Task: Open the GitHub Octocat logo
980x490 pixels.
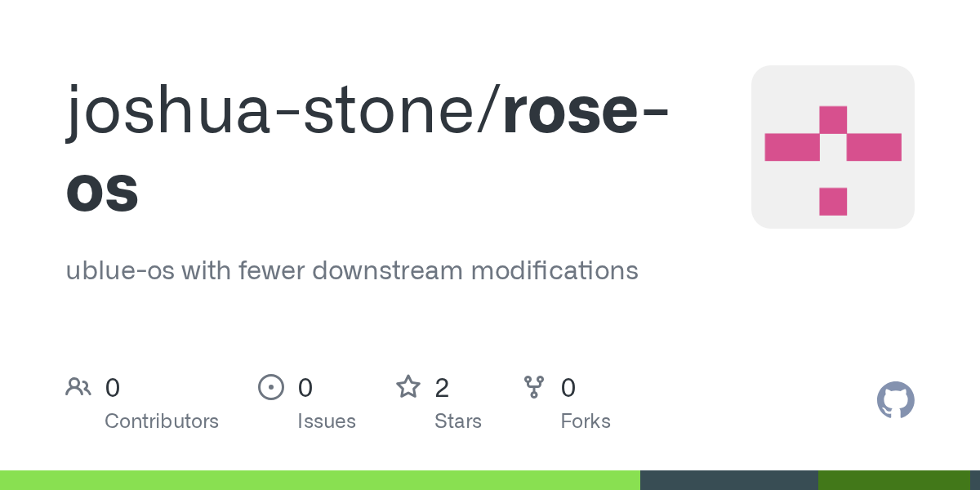Action: coord(895,400)
